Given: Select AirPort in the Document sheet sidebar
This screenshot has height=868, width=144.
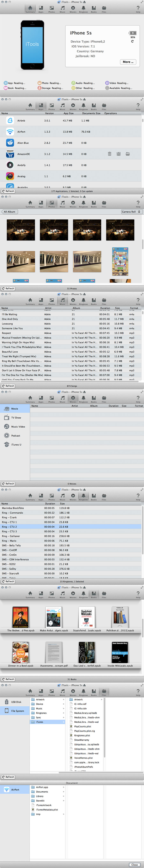Looking at the screenshot, I should click(x=15, y=790).
